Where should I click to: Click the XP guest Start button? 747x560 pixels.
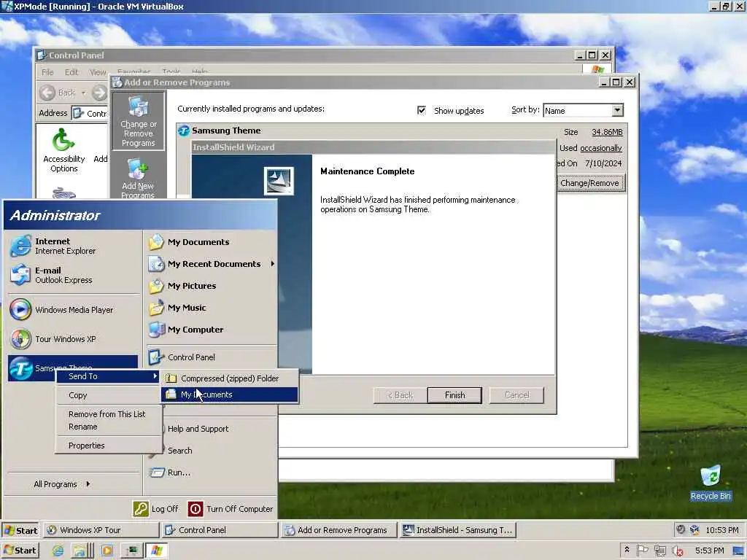point(21,530)
